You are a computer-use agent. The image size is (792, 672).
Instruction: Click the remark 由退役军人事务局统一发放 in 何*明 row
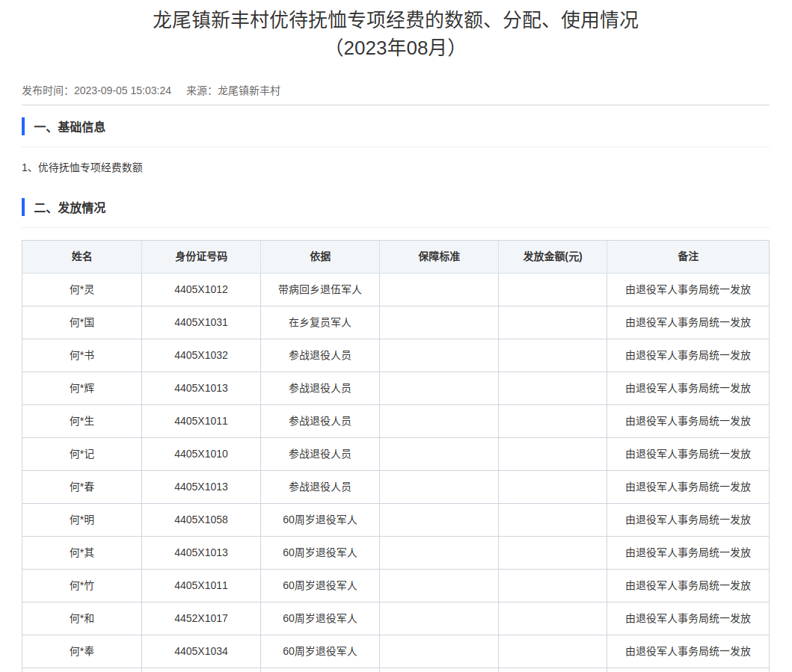pos(688,520)
